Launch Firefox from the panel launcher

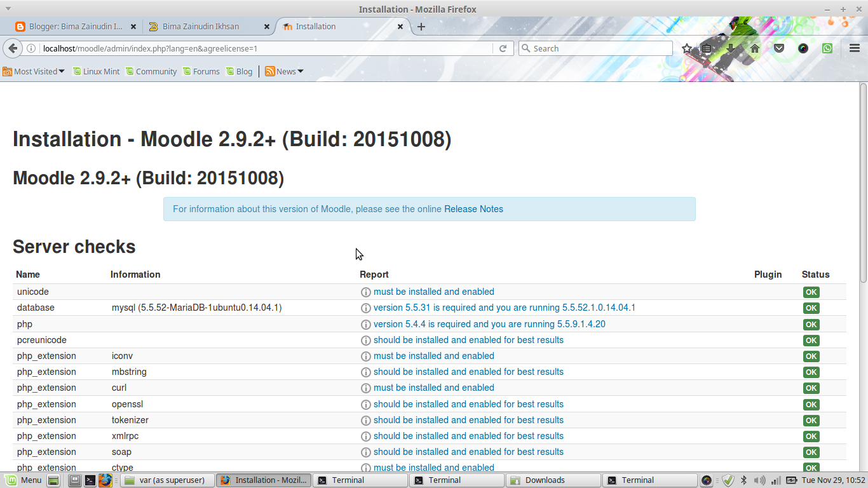[x=105, y=480]
